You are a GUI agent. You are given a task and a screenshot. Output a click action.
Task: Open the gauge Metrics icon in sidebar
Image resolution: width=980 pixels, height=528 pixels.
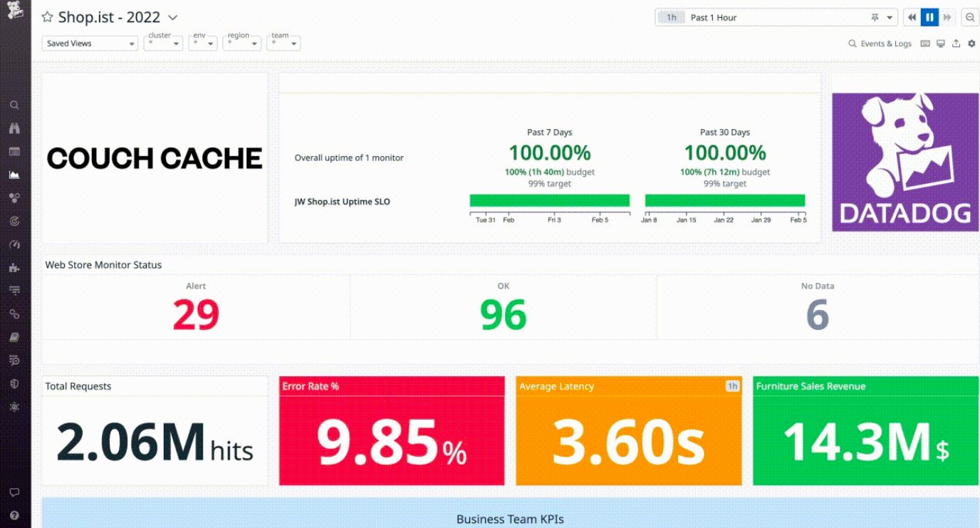point(14,244)
